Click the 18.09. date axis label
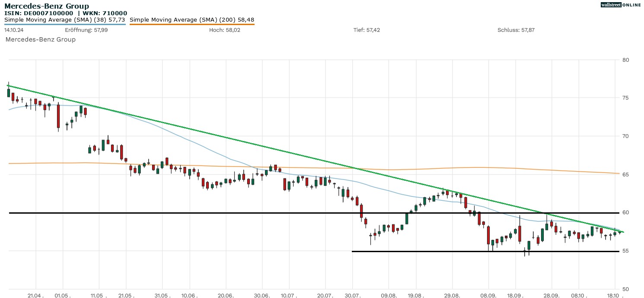Screen dimensions: 644x298 coord(516,296)
